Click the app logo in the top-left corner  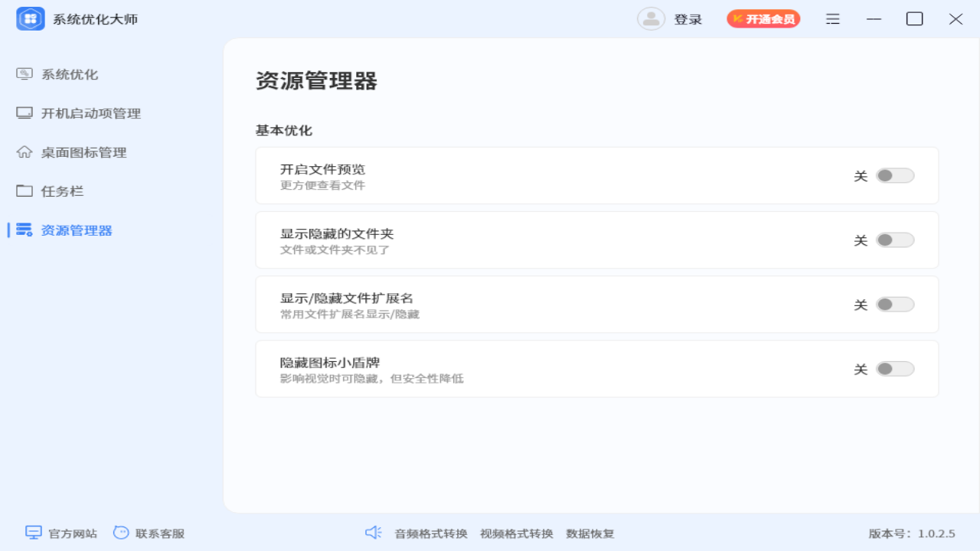pos(30,18)
